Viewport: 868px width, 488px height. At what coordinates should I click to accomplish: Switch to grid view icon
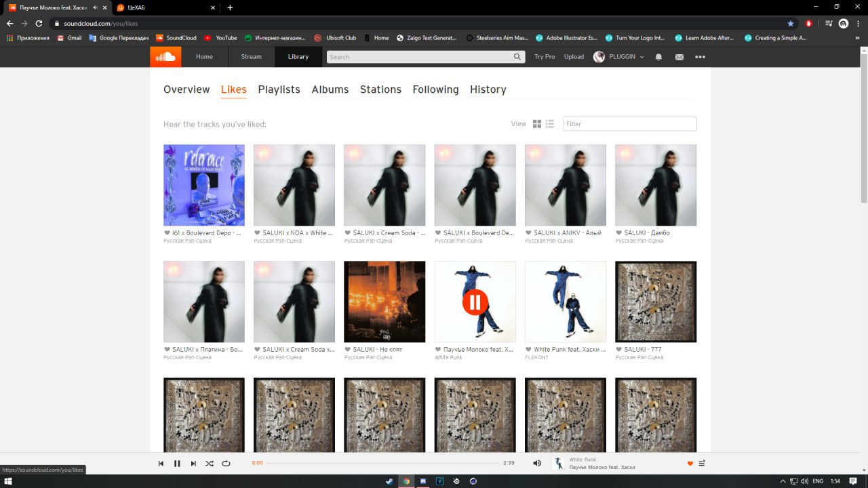pos(537,124)
